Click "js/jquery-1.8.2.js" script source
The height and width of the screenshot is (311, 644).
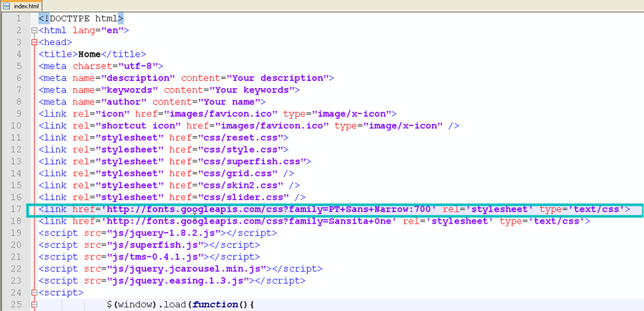pos(164,234)
